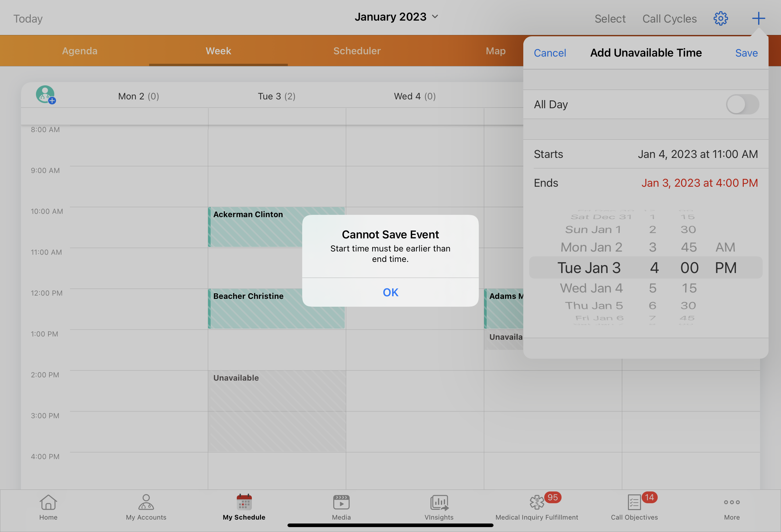Click the plus add event icon
781x532 pixels.
(758, 19)
